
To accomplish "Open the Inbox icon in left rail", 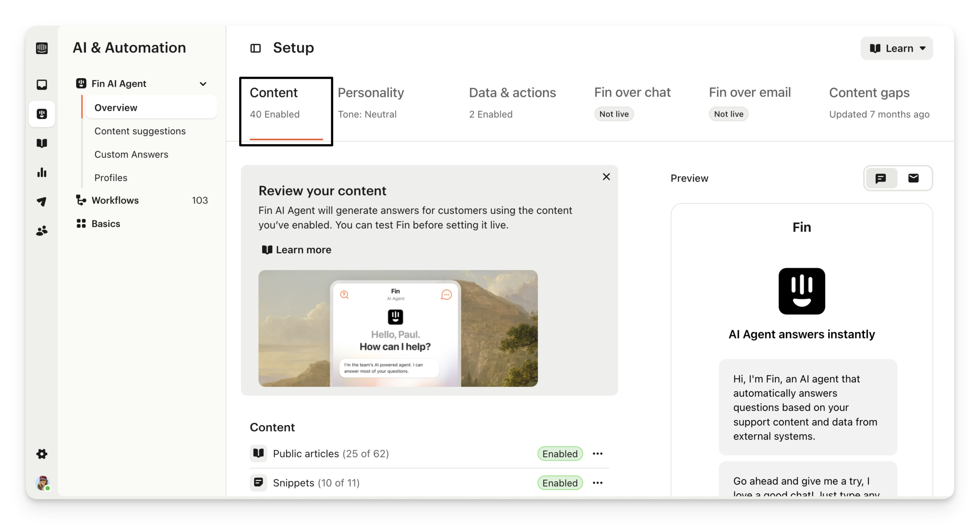I will click(42, 84).
